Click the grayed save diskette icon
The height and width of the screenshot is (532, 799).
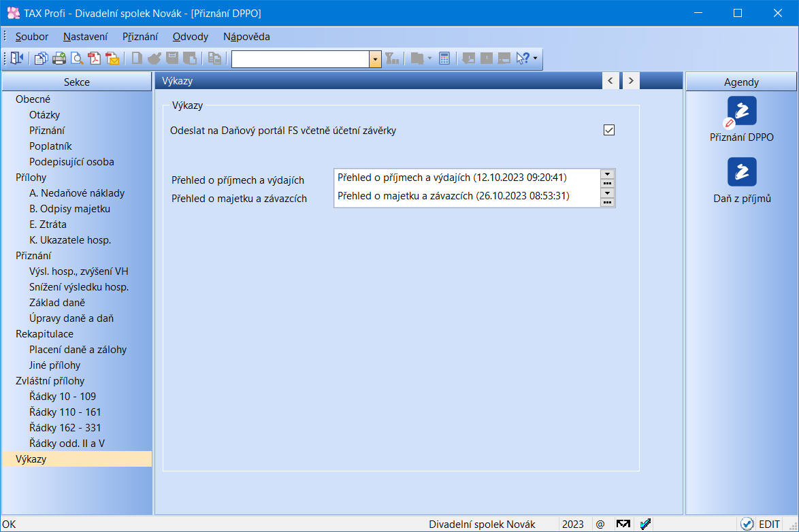(172, 59)
